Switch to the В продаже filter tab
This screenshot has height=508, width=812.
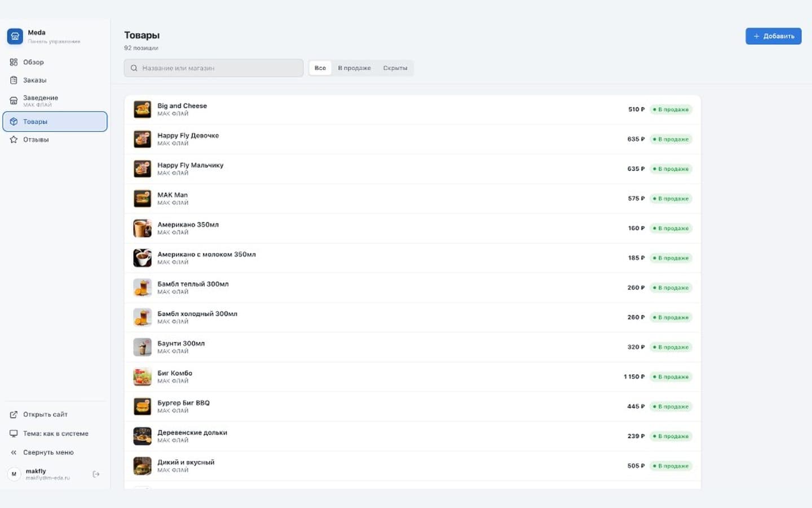point(354,68)
